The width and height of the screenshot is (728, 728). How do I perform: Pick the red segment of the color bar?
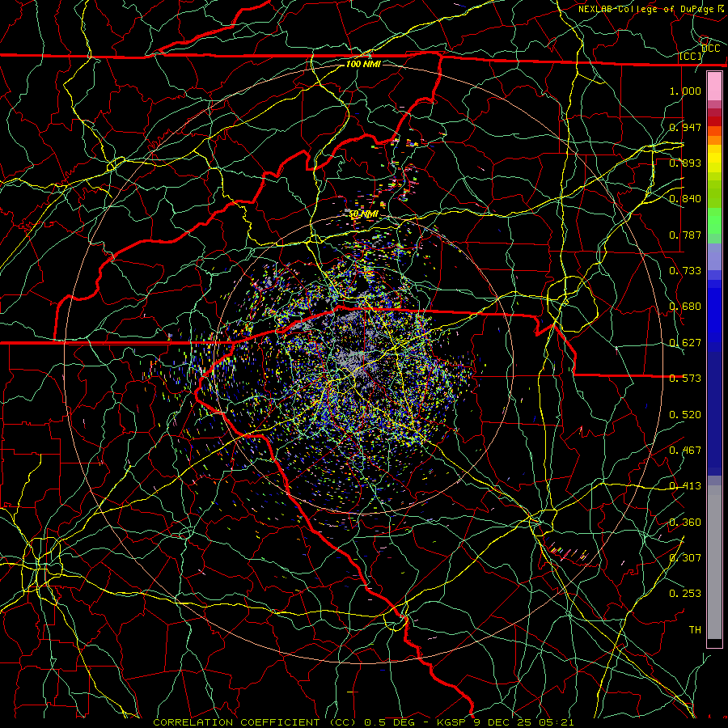714,121
